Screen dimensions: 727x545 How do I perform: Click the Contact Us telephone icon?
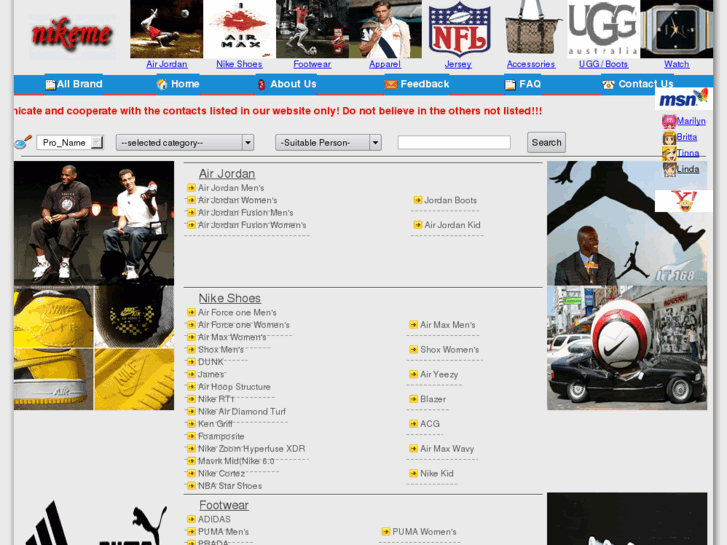tap(608, 84)
